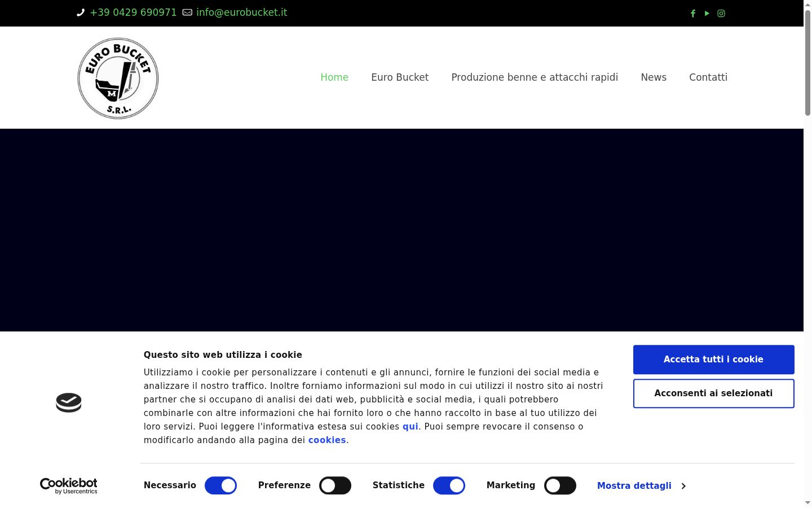
Task: Enable the Marketing cookie switch
Action: coord(560,485)
